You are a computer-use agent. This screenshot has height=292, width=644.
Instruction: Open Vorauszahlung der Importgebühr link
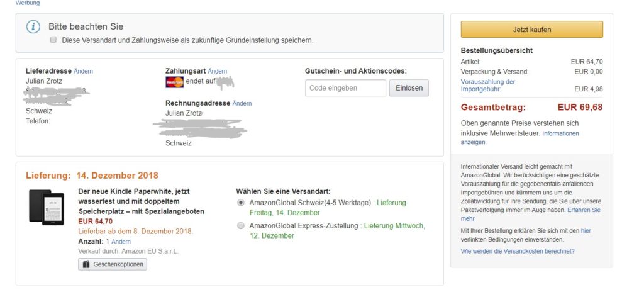coord(488,85)
